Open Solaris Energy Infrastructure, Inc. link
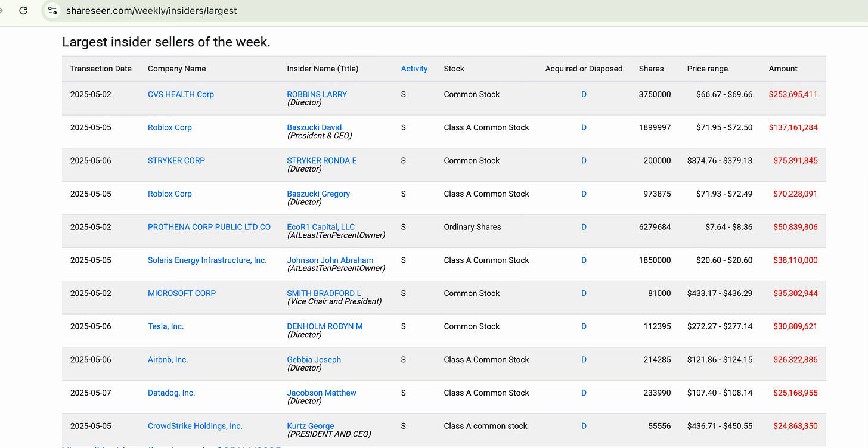The height and width of the screenshot is (448, 868). (x=207, y=260)
